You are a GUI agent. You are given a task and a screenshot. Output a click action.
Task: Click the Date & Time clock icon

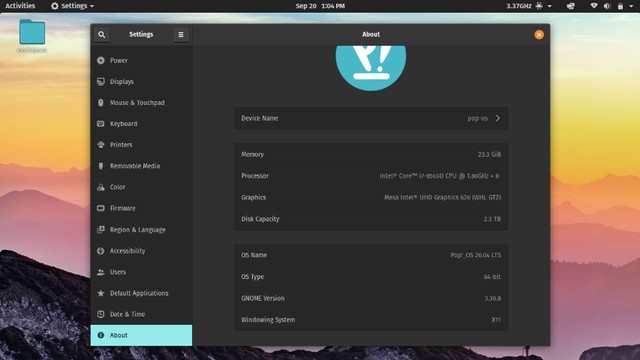pyautogui.click(x=101, y=314)
